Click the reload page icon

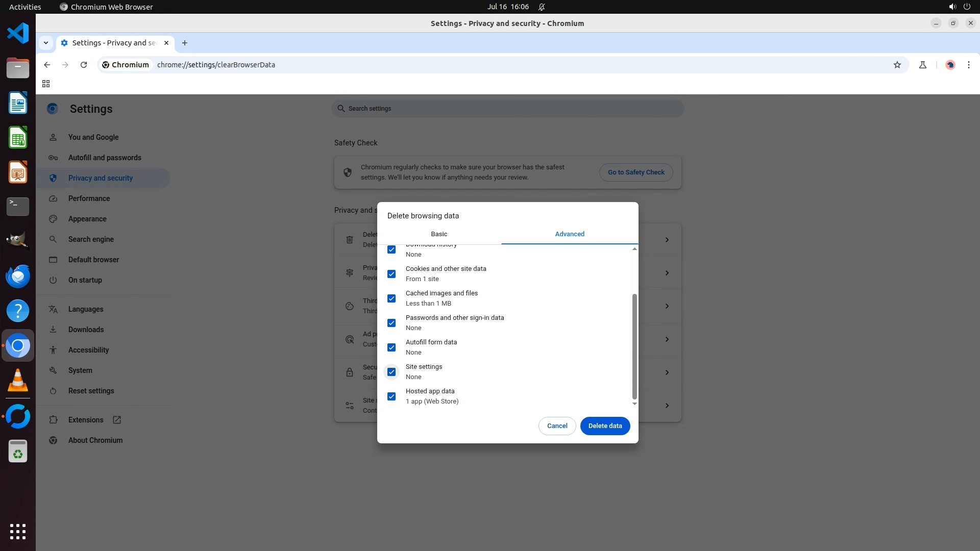(x=84, y=65)
